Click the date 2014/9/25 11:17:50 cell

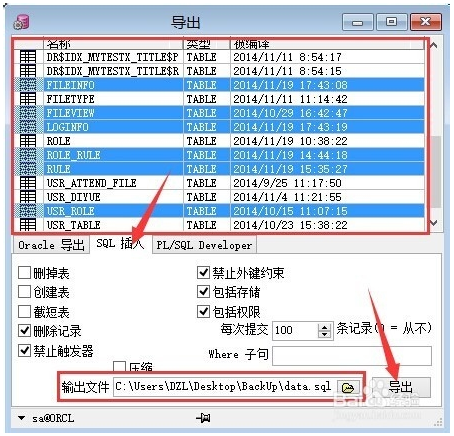287,183
